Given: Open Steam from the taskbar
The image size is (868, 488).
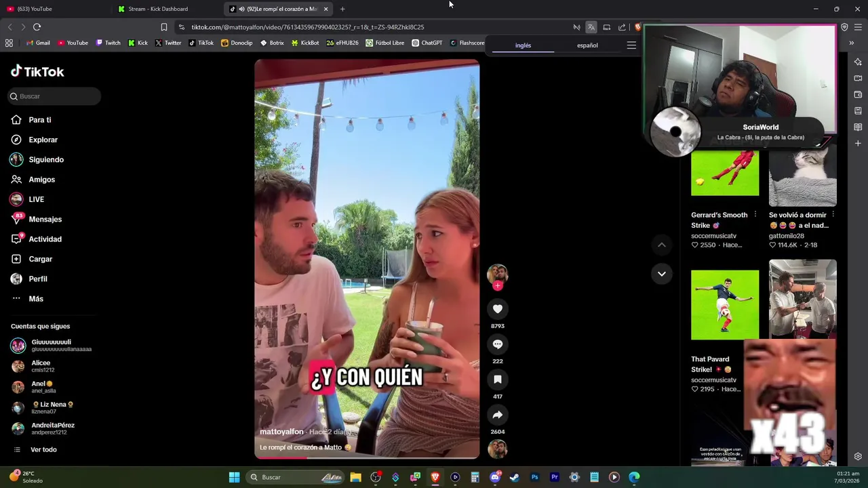Looking at the screenshot, I should (515, 477).
